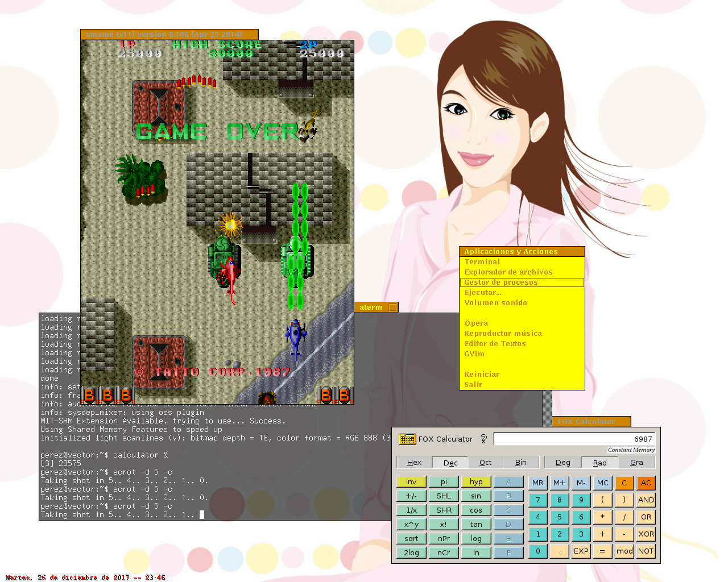Screen dimensions: 728x582
Task: Click the +/- sign change key
Action: pyautogui.click(x=411, y=496)
